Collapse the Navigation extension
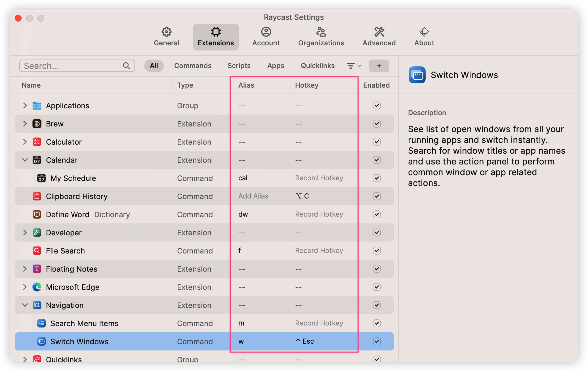The height and width of the screenshot is (372, 588). [x=25, y=305]
